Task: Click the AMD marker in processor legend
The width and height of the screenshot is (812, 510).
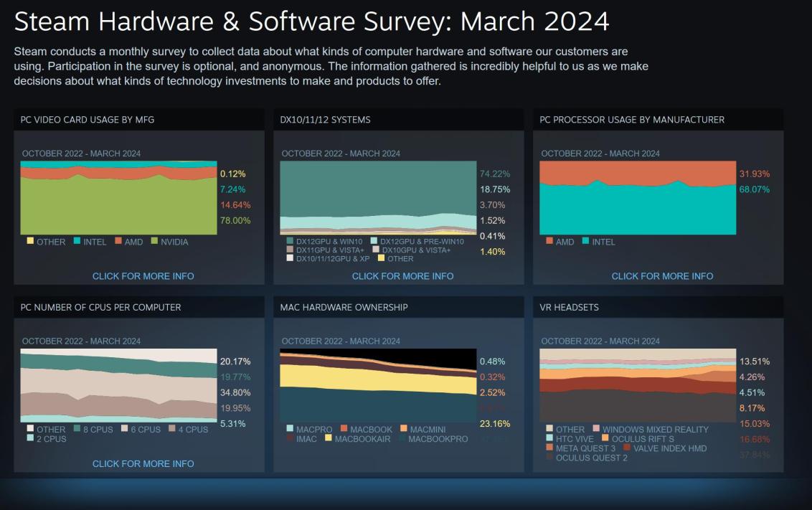Action: pyautogui.click(x=548, y=242)
